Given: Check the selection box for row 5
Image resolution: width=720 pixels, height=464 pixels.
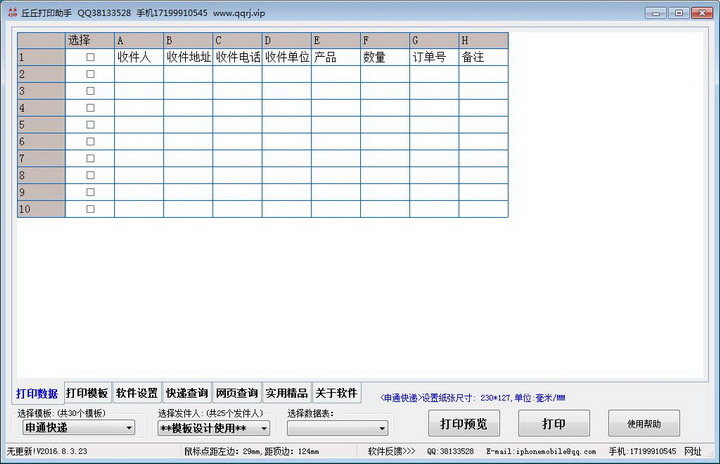Looking at the screenshot, I should point(90,125).
